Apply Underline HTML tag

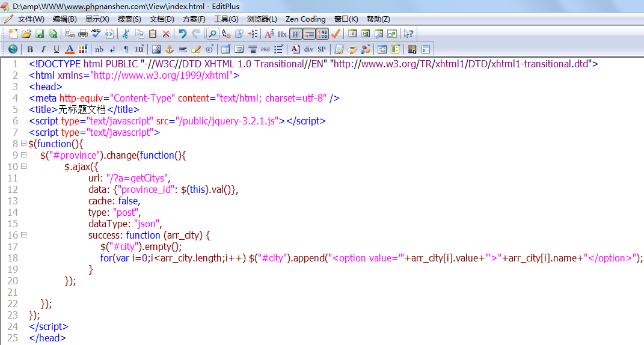57,49
